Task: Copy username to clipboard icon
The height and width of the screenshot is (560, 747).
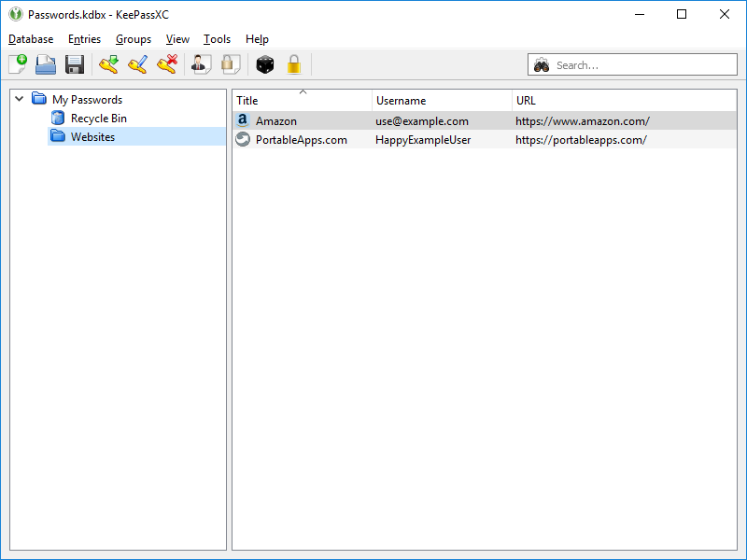Action: pyautogui.click(x=201, y=64)
